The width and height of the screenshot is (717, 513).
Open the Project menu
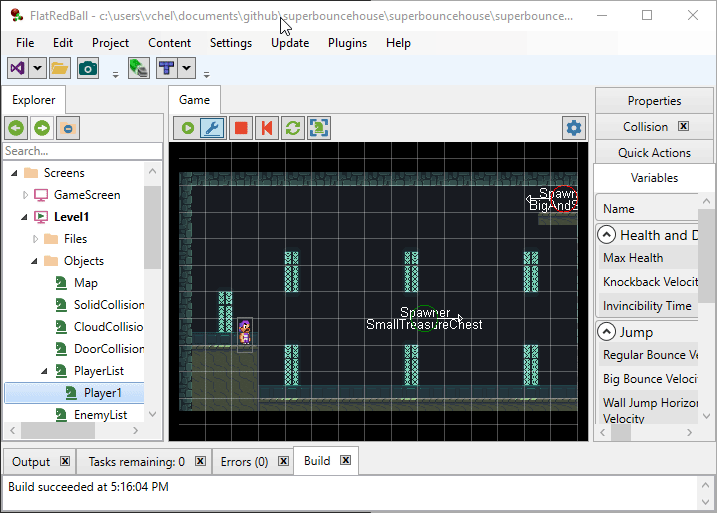pyautogui.click(x=110, y=43)
